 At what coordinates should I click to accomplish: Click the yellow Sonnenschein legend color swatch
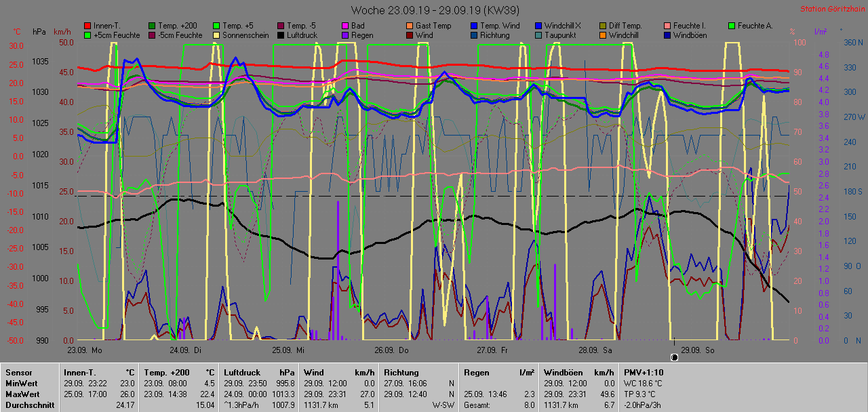[216, 35]
